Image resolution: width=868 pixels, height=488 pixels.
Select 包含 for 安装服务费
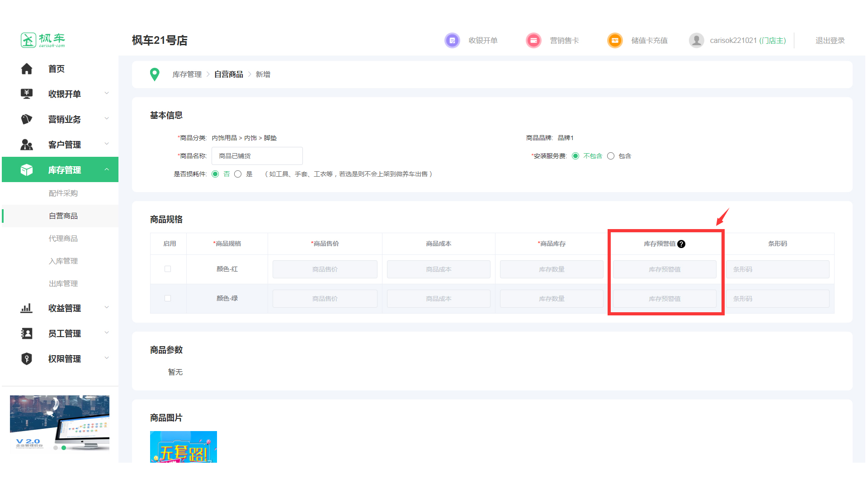(611, 156)
